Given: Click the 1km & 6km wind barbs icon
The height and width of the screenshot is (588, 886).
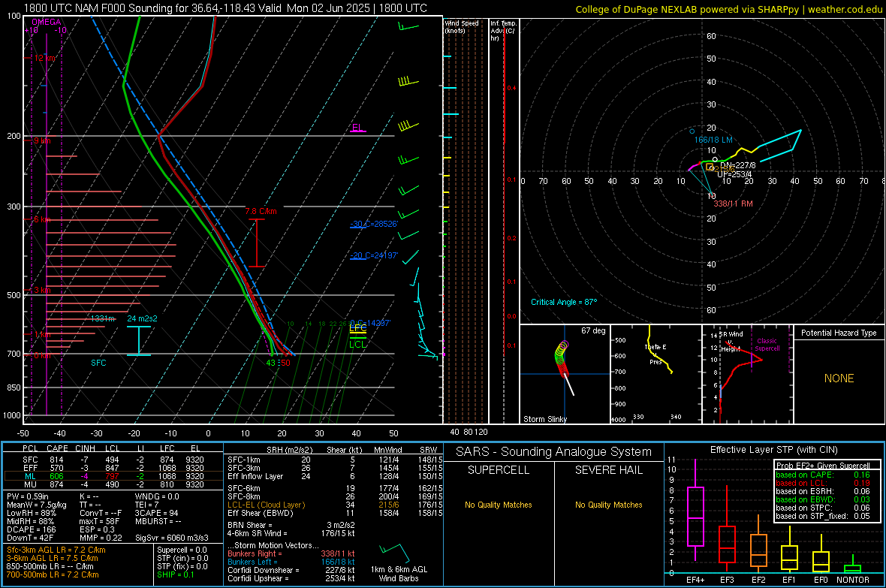Looking at the screenshot, I should coord(394,551).
